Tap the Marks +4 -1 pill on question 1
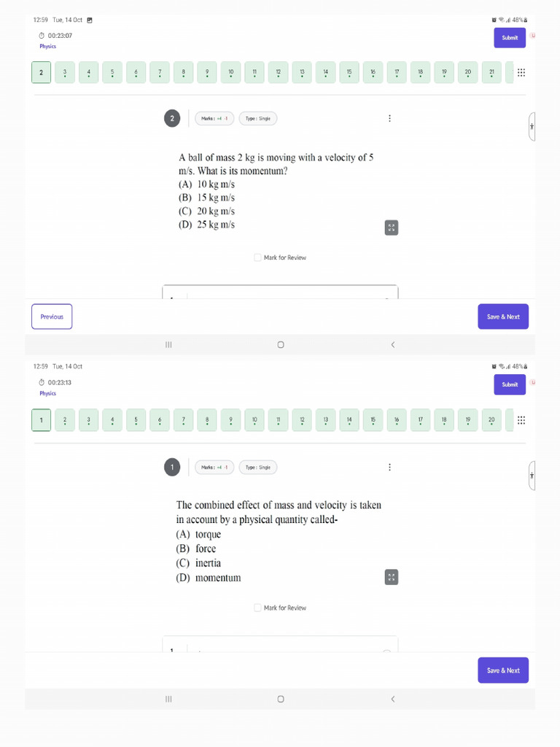This screenshot has height=747, width=560. [x=214, y=467]
